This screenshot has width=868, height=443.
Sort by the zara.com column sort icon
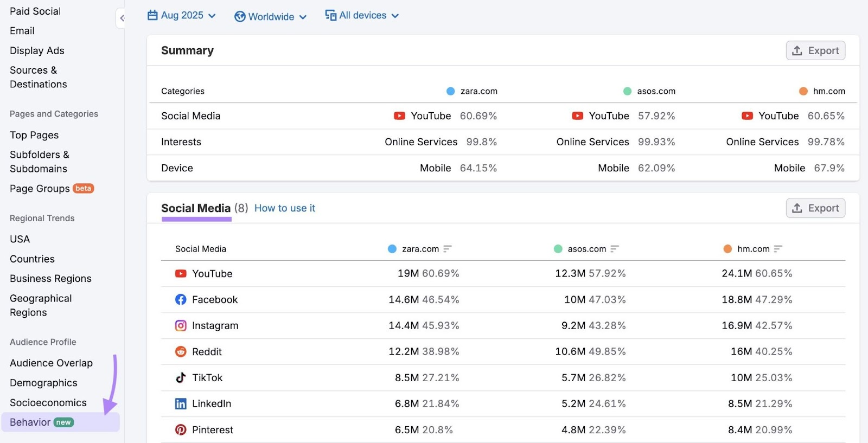tap(448, 249)
